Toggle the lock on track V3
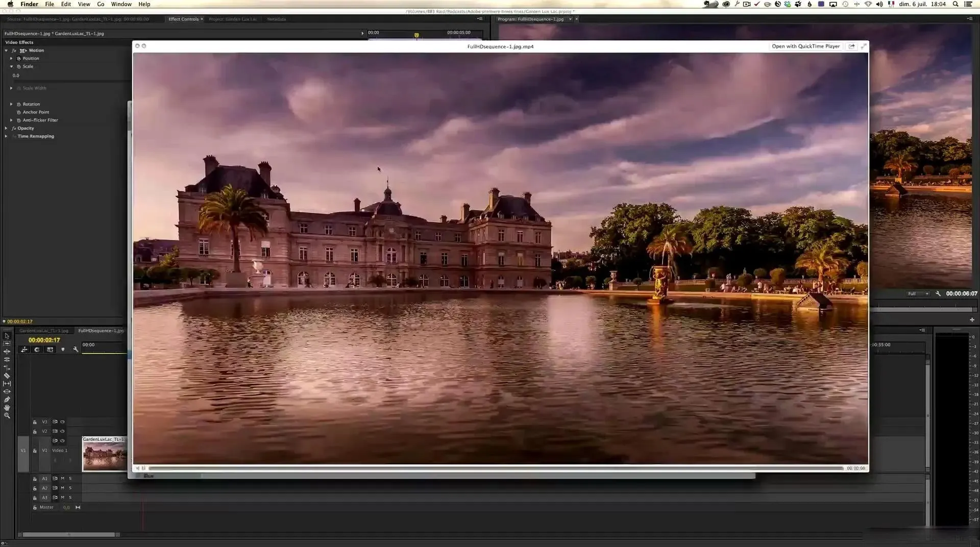 point(35,422)
